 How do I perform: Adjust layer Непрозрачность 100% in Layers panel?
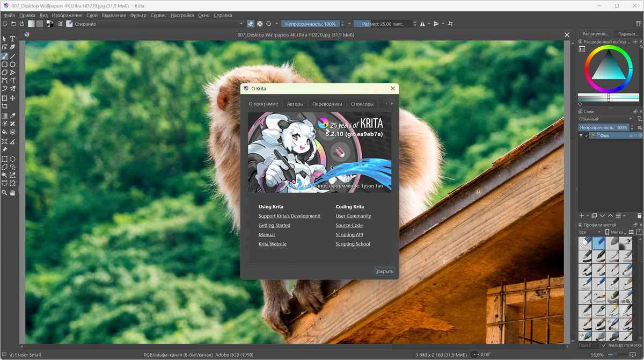603,127
